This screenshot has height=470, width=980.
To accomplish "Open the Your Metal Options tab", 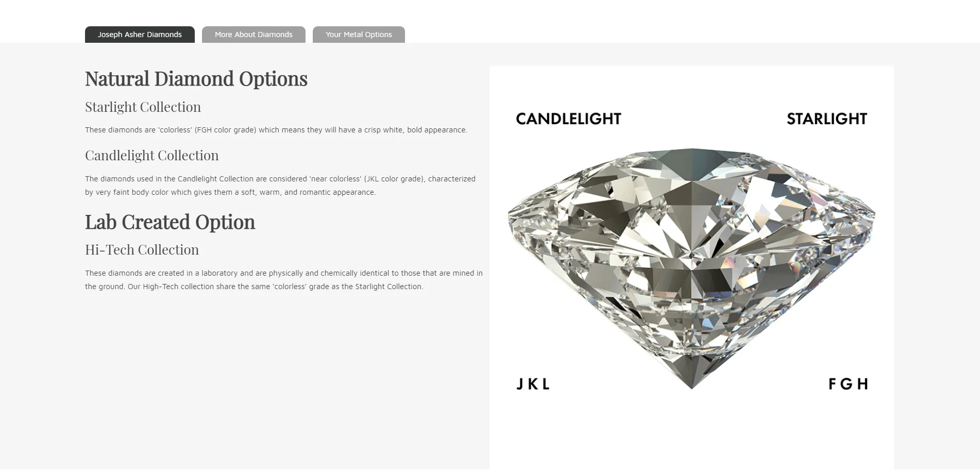I will click(x=359, y=35).
